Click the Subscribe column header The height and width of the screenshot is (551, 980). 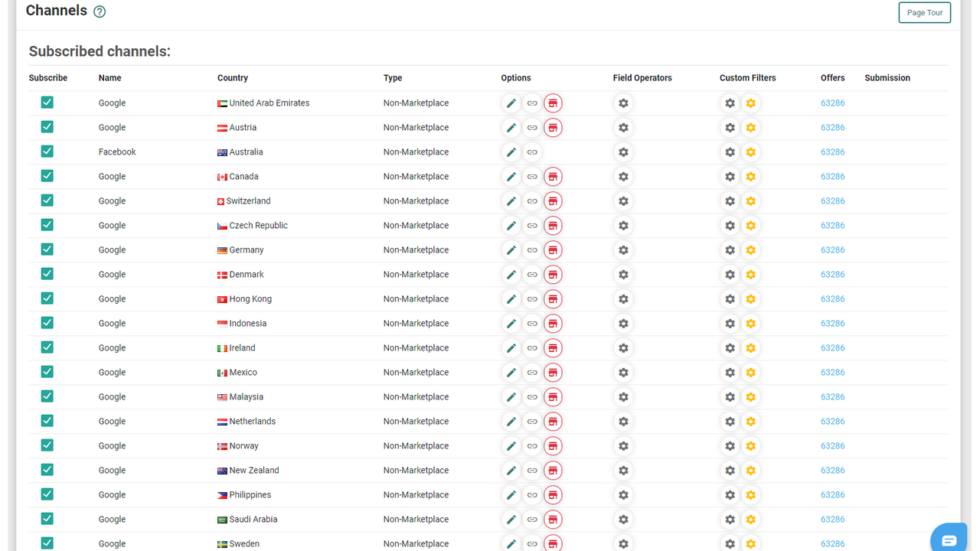tap(48, 77)
